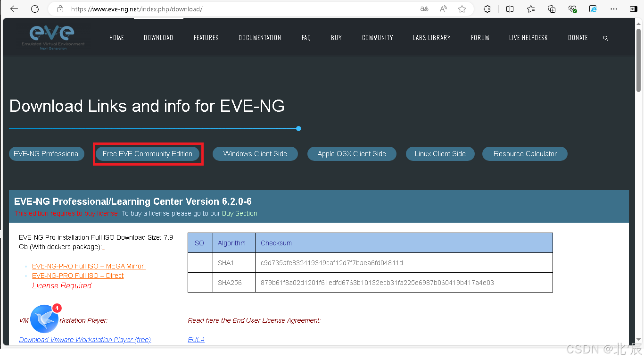Click the SHA1 checksum value

pos(332,263)
